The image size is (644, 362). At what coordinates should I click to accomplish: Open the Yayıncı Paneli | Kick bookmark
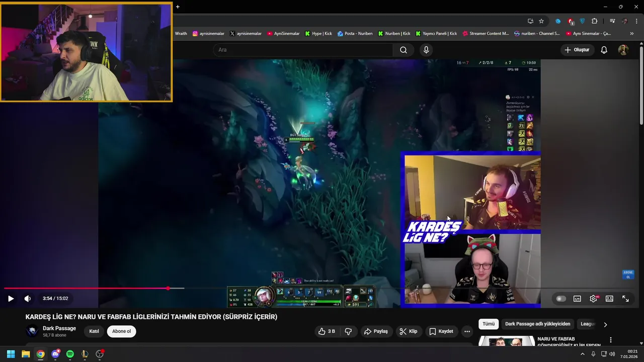pyautogui.click(x=436, y=34)
